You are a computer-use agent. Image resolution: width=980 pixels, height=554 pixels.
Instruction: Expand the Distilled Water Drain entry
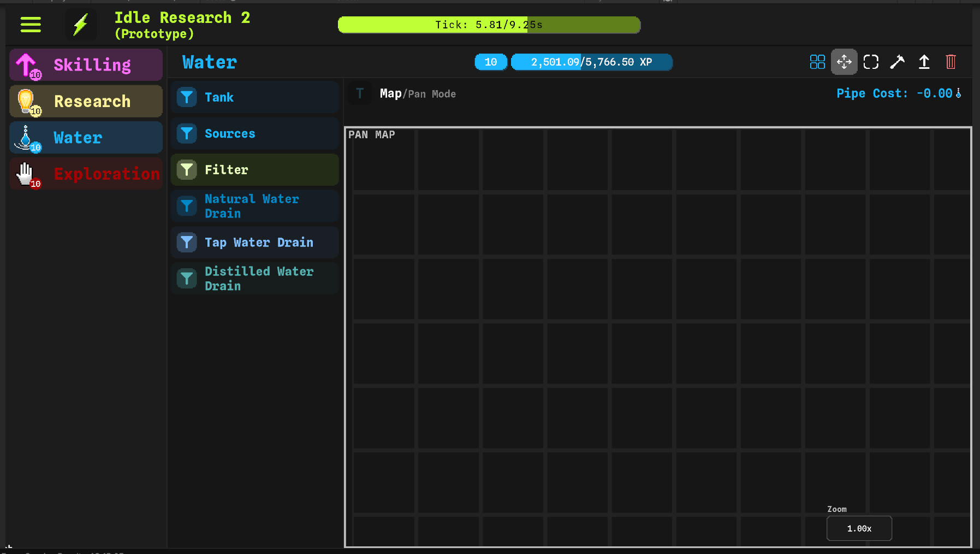tap(254, 279)
